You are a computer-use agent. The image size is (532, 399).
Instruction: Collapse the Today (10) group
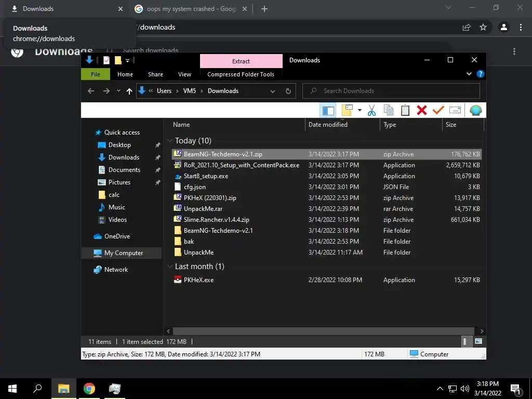170,141
